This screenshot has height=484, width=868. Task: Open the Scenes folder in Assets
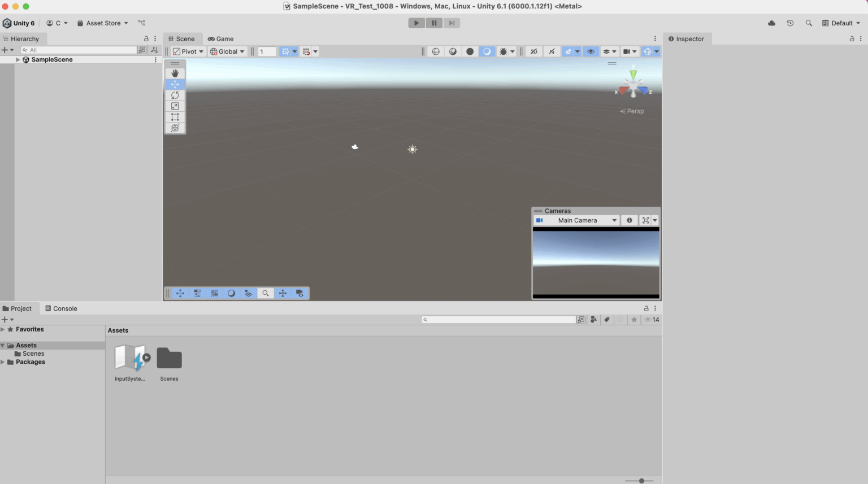point(169,357)
